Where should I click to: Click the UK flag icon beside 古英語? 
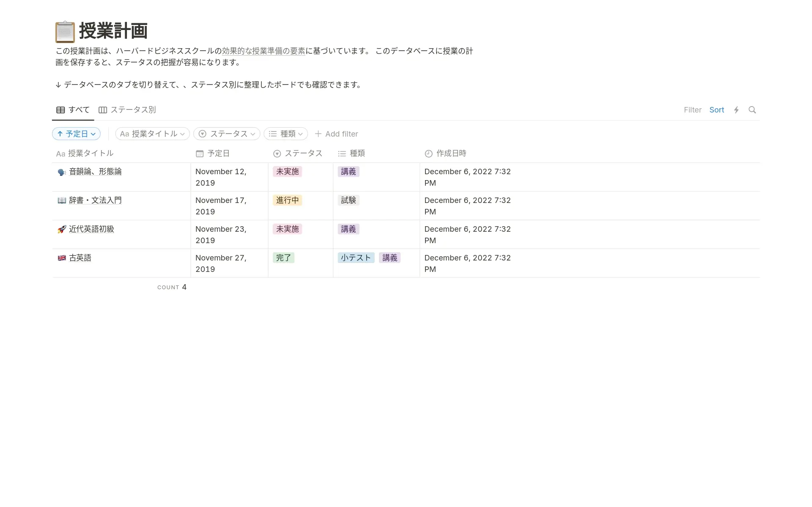click(62, 258)
